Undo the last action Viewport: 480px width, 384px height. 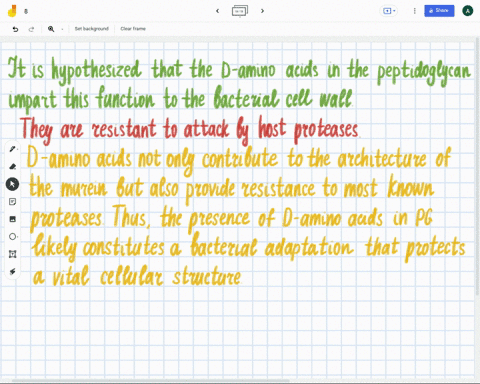click(x=15, y=29)
